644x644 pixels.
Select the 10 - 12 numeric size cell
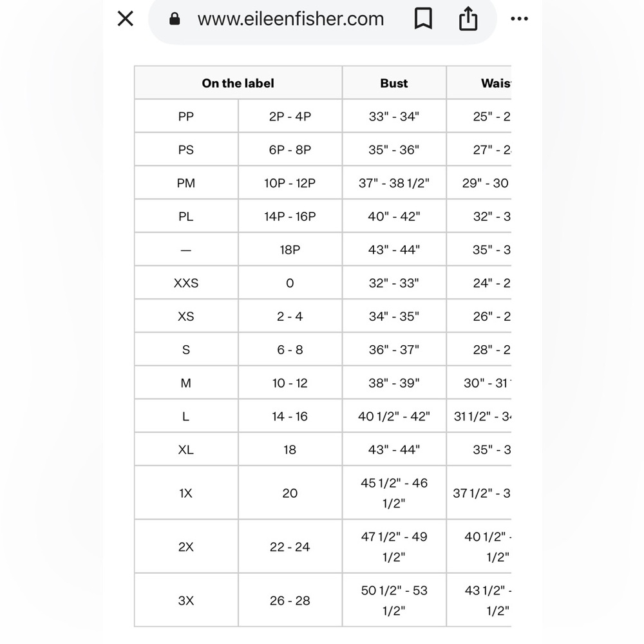tap(290, 383)
